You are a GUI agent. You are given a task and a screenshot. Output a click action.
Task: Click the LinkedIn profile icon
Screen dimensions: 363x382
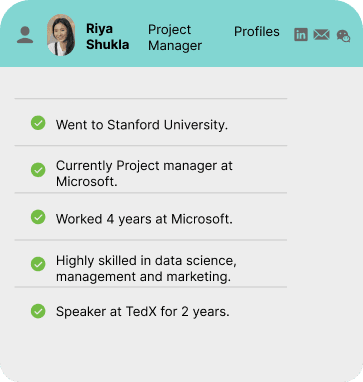(301, 35)
